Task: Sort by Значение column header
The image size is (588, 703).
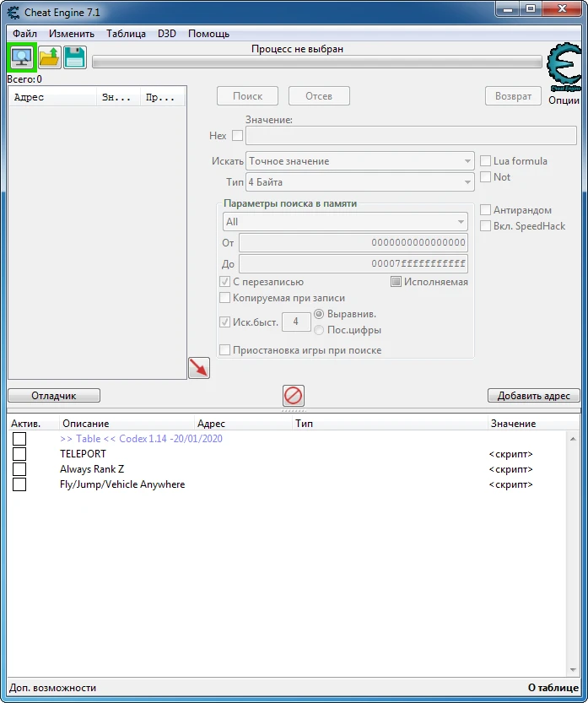Action: coord(533,424)
